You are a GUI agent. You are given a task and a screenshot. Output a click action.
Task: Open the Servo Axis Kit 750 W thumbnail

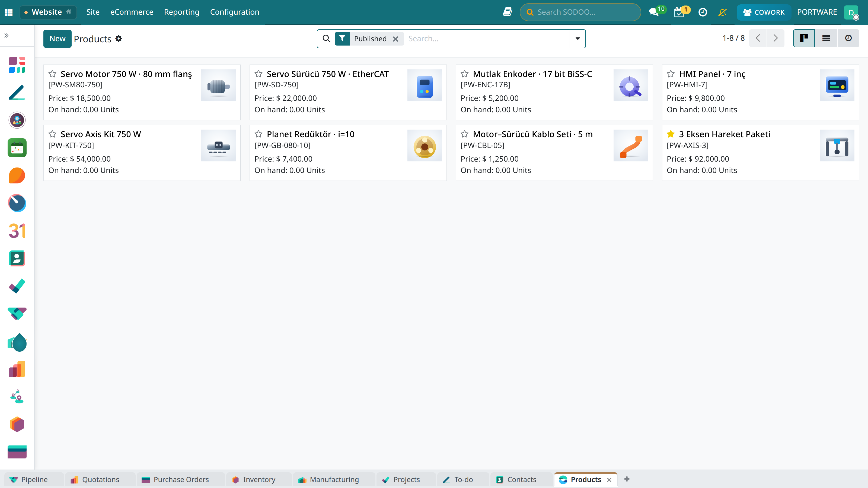[218, 146]
